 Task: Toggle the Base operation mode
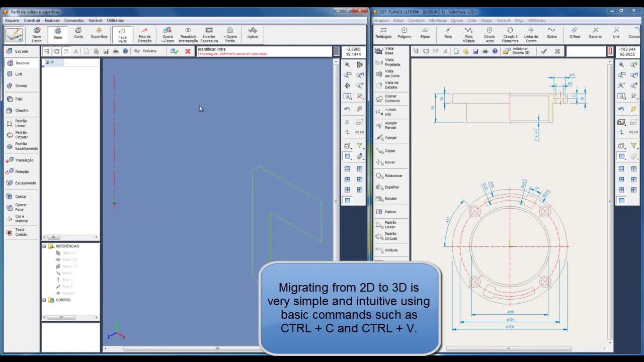coord(58,34)
